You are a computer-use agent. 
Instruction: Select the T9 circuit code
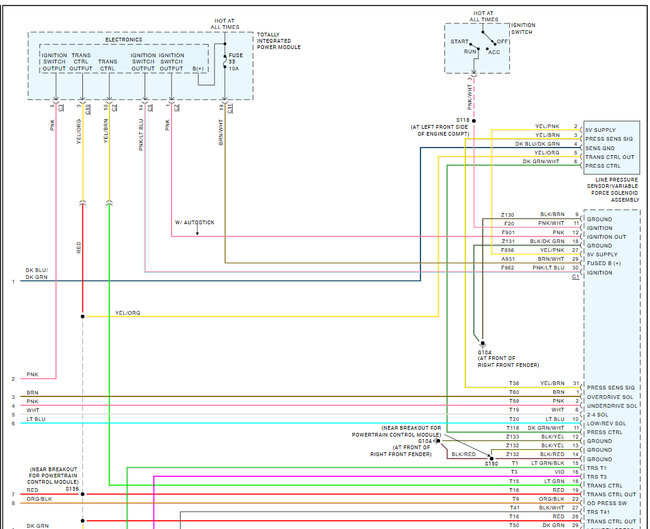pos(515,499)
